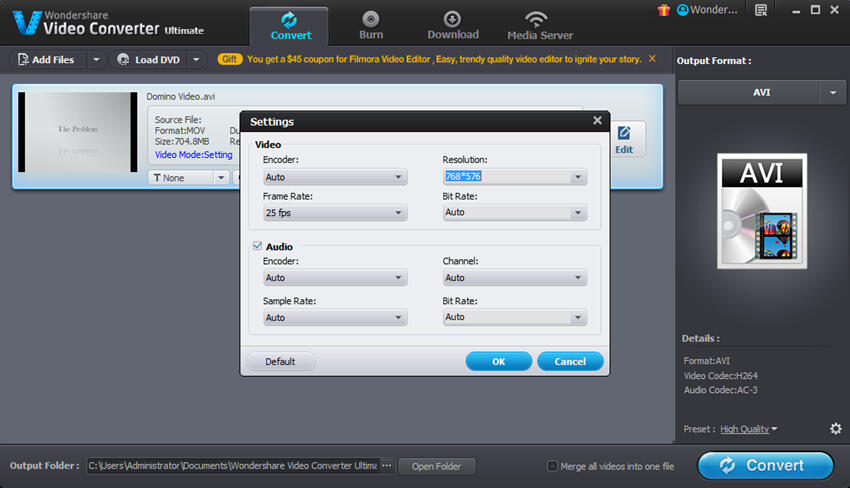The width and height of the screenshot is (850, 488).
Task: Expand the Load DVD dropdown arrow
Action: pos(196,60)
